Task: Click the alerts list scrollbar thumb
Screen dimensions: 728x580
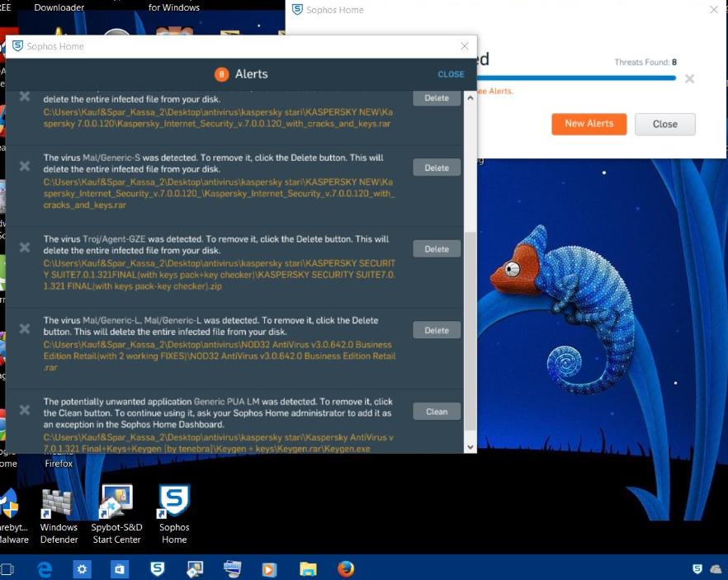Action: (470, 331)
